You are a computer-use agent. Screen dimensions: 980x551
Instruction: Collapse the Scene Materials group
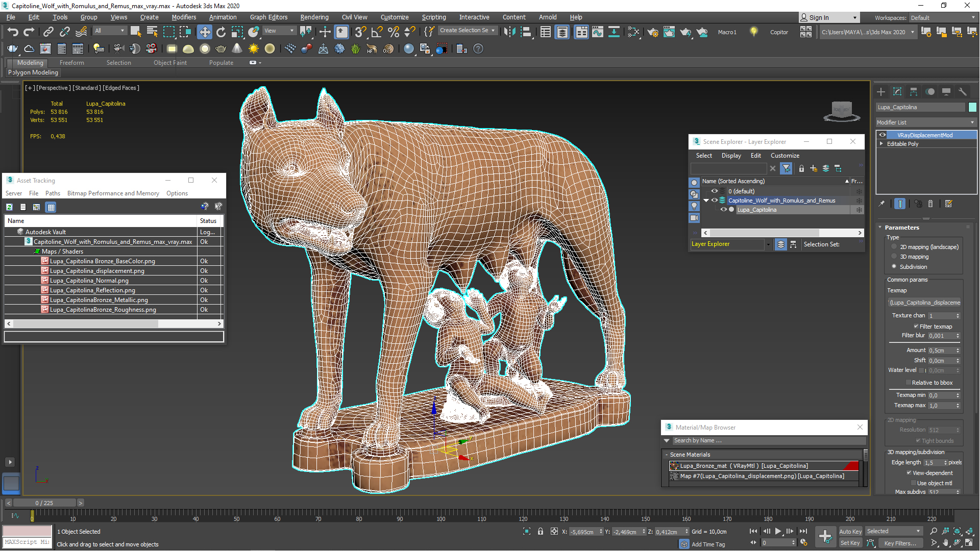(x=667, y=455)
